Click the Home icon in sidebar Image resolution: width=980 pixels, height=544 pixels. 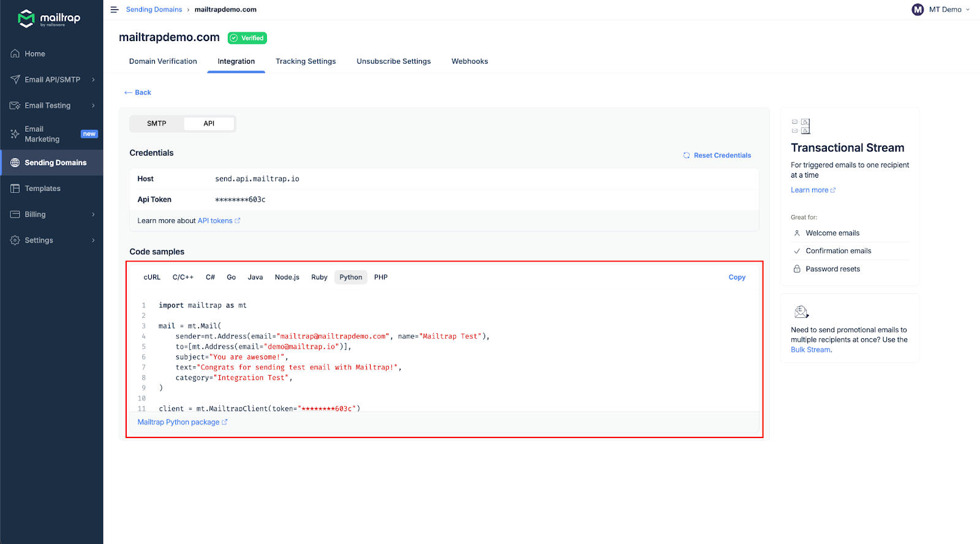click(15, 54)
